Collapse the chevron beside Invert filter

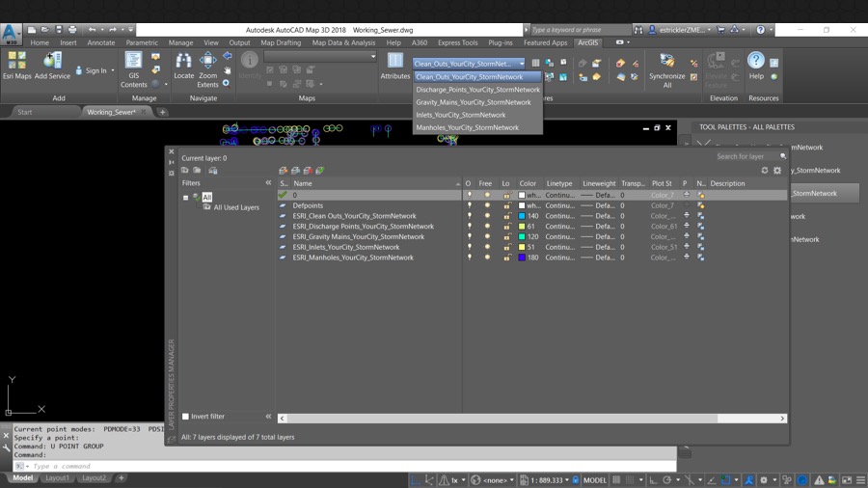(268, 416)
